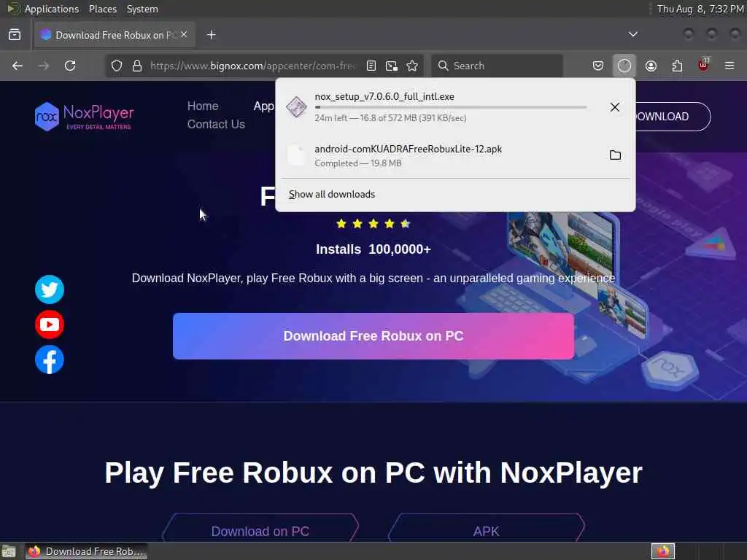This screenshot has width=747, height=560.
Task: Select Firefox window in bottom taskbar
Action: pos(87,551)
